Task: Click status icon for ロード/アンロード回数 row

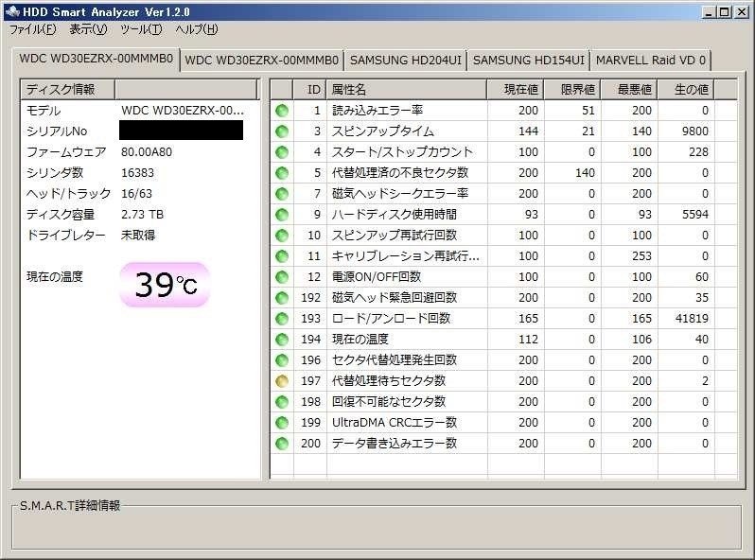Action: pos(282,318)
